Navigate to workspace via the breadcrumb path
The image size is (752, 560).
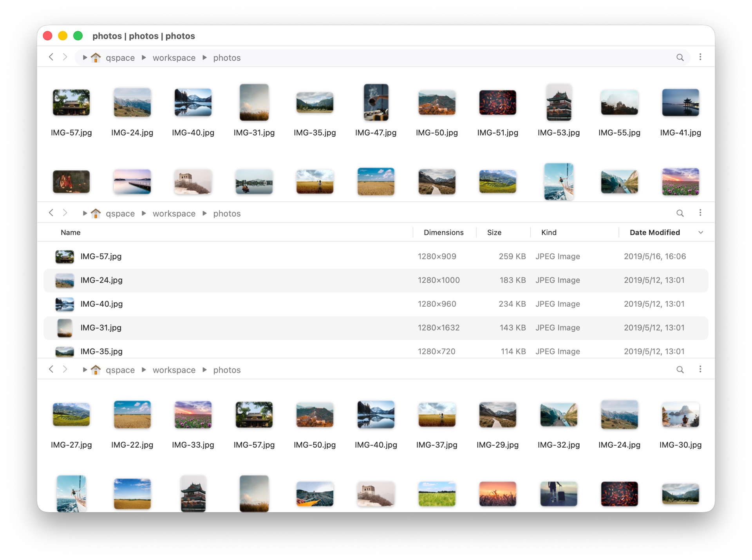174,57
